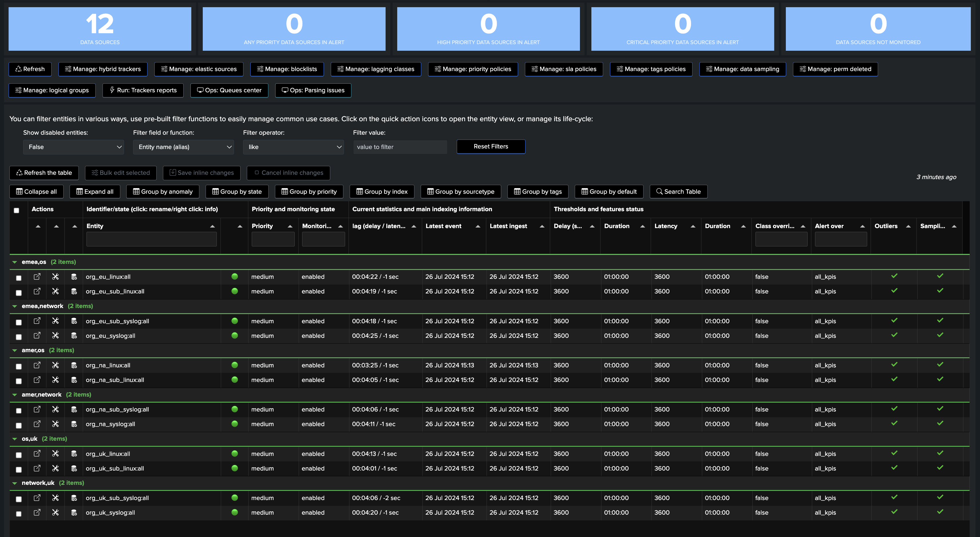Open Show disabled entities dropdown

[73, 147]
